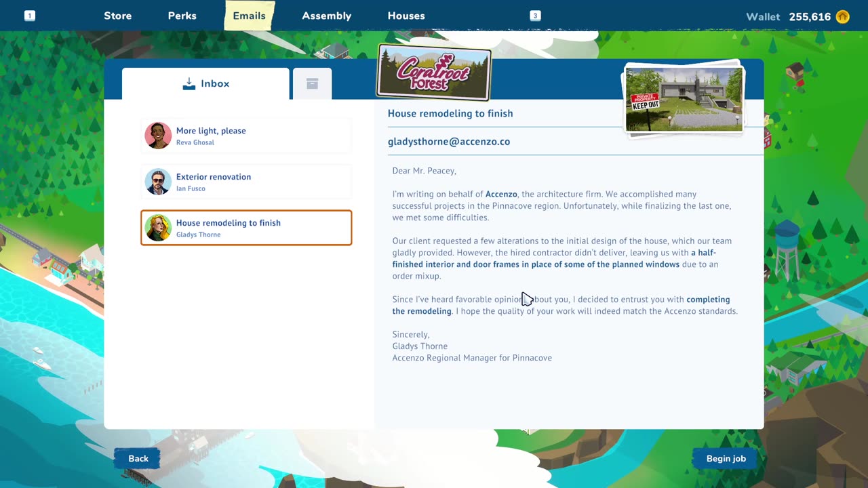Viewport: 868px width, 488px height.
Task: Click the Coralroot Forest logo badge
Action: click(434, 73)
